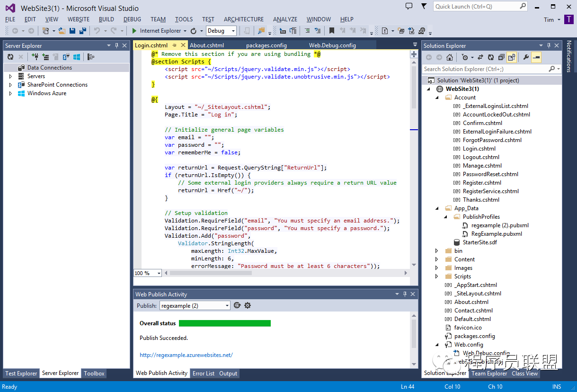The height and width of the screenshot is (392, 577).
Task: Click the purple T user account icon
Action: click(x=569, y=19)
